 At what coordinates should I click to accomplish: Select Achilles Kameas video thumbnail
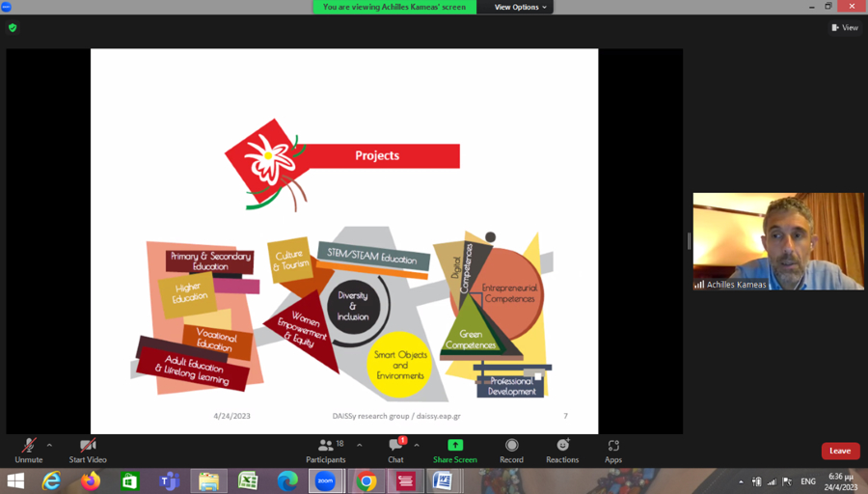pos(778,241)
